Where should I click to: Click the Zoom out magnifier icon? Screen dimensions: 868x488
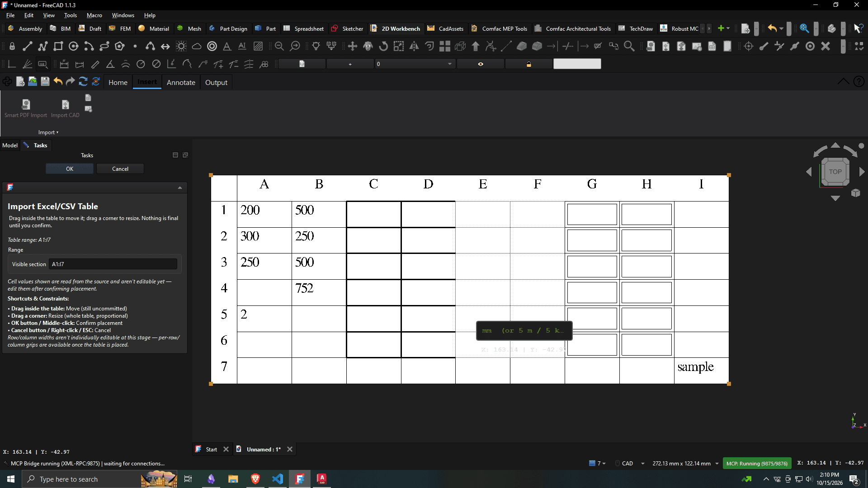point(279,46)
